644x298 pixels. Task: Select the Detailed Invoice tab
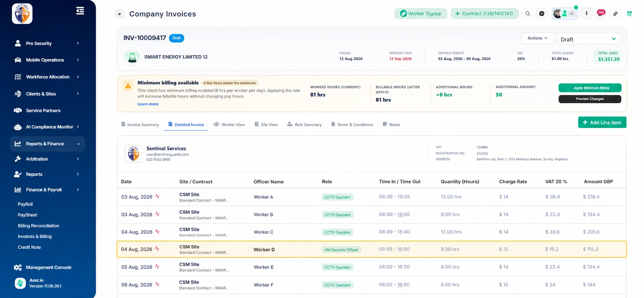point(186,124)
